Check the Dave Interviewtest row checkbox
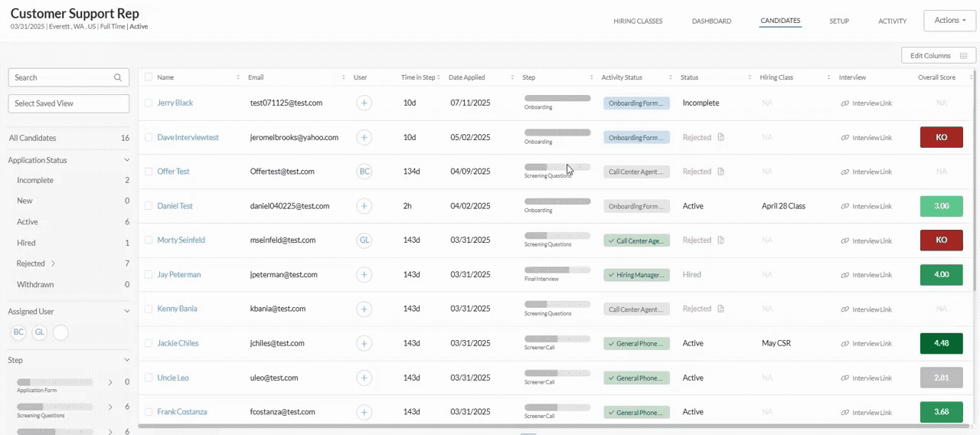This screenshot has width=980, height=435. pyautogui.click(x=149, y=137)
